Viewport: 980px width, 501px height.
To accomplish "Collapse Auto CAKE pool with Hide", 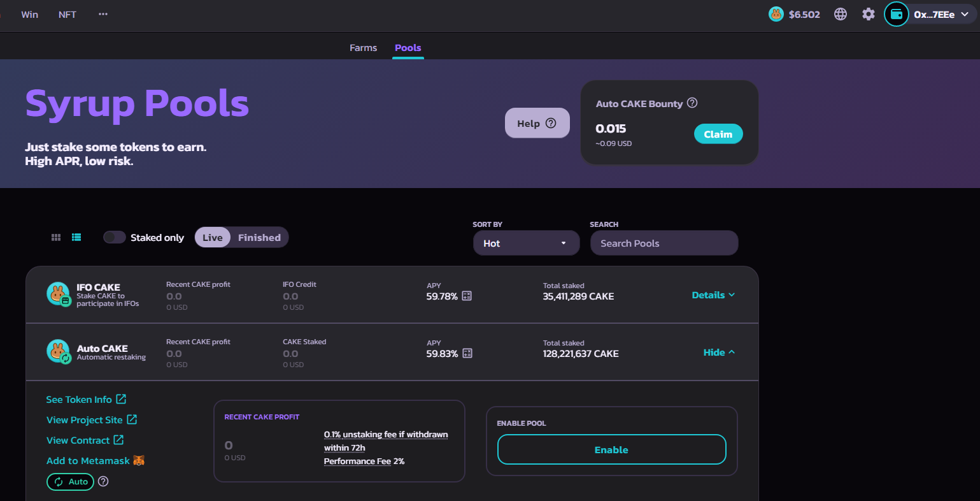I will click(719, 352).
